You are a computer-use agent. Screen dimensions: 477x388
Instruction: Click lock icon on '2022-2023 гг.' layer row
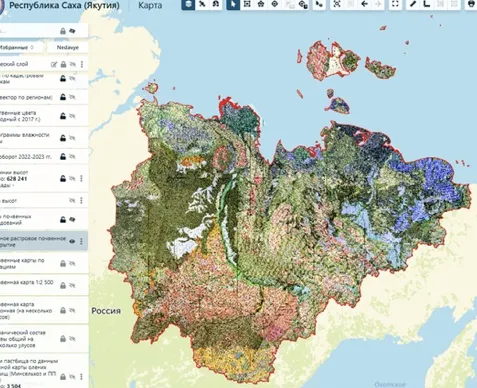click(63, 156)
